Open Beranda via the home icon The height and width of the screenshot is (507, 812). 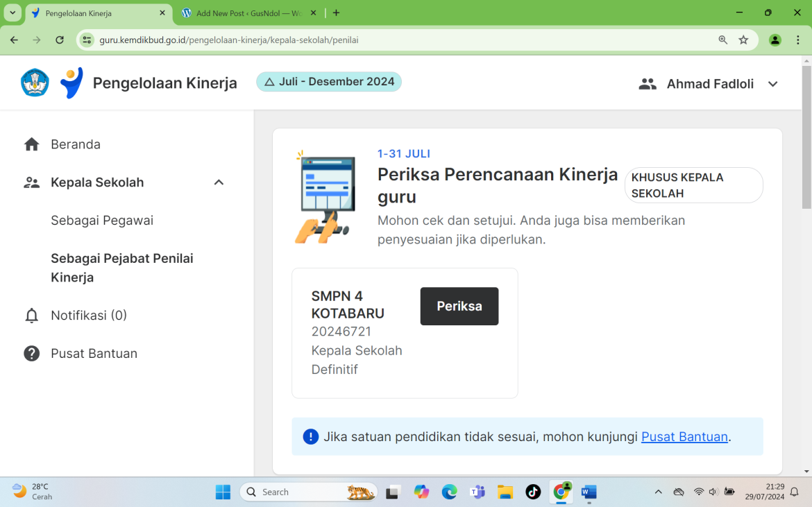coord(31,144)
